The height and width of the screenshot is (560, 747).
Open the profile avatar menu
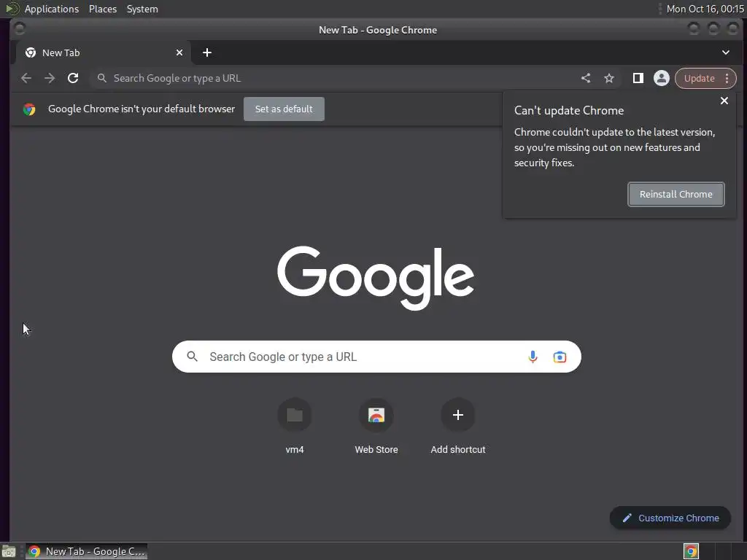[x=661, y=78]
